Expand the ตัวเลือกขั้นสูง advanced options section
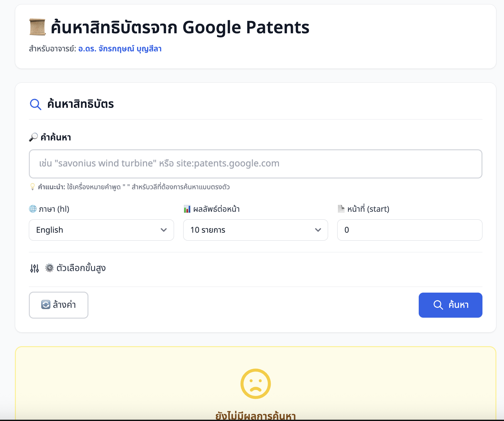This screenshot has width=504, height=421. click(x=68, y=268)
